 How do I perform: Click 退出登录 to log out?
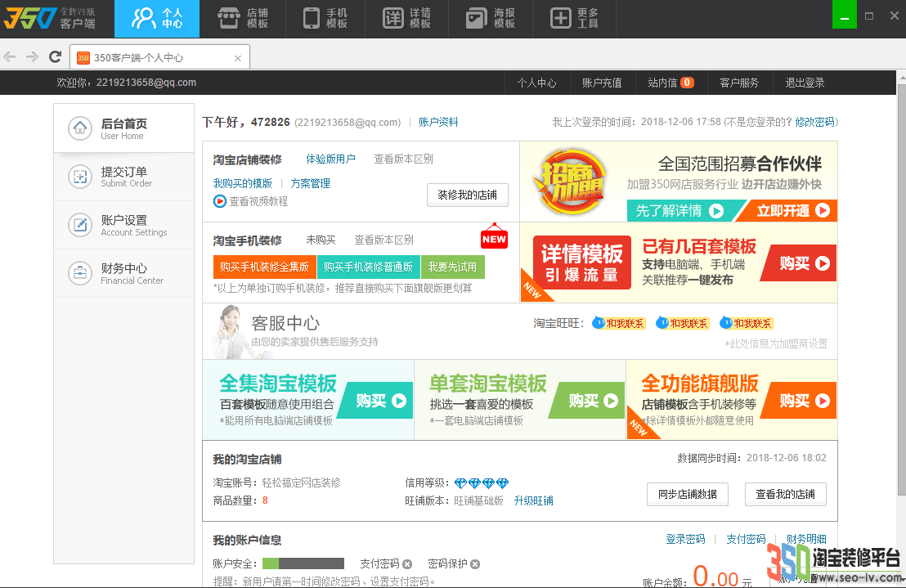(805, 83)
